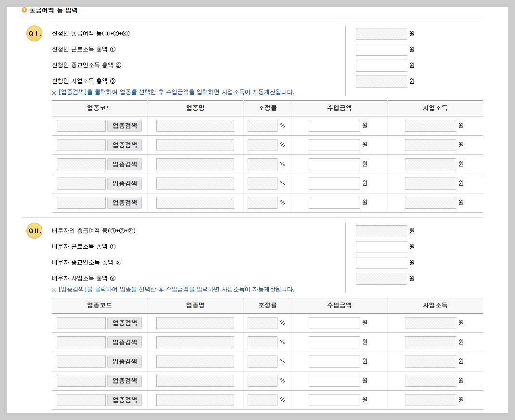Click 업종검색 button in Q I first row
Image resolution: width=515 pixels, height=420 pixels.
click(125, 126)
